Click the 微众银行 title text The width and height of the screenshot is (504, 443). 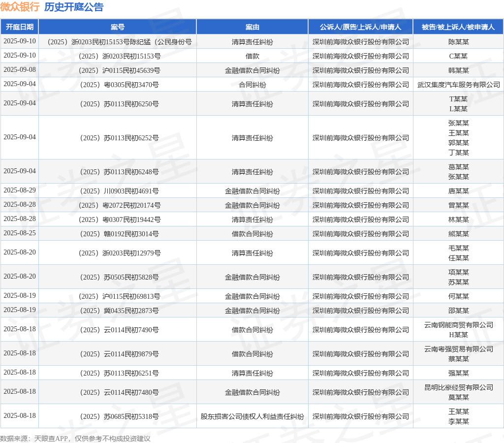[20, 7]
